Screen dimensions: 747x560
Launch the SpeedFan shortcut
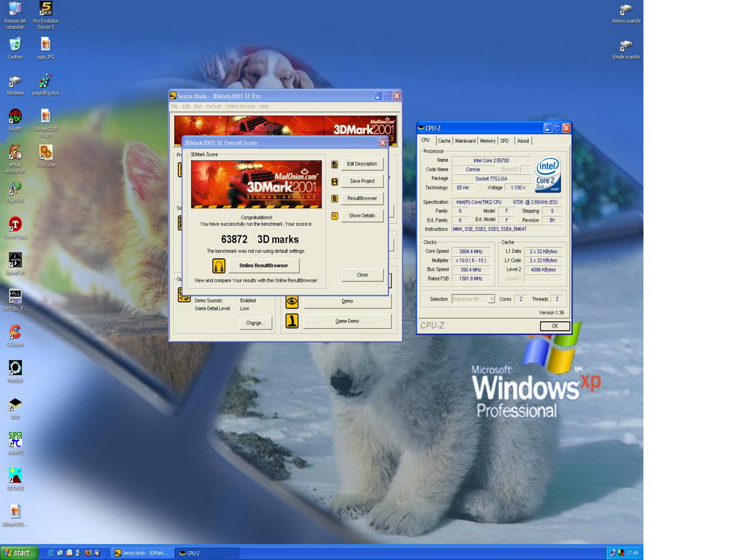coord(15,264)
